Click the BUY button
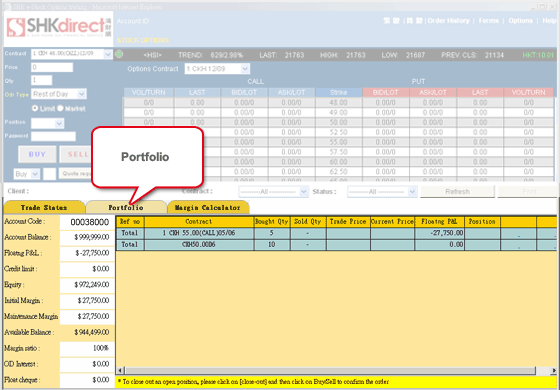This screenshot has width=560, height=390. click(x=37, y=154)
